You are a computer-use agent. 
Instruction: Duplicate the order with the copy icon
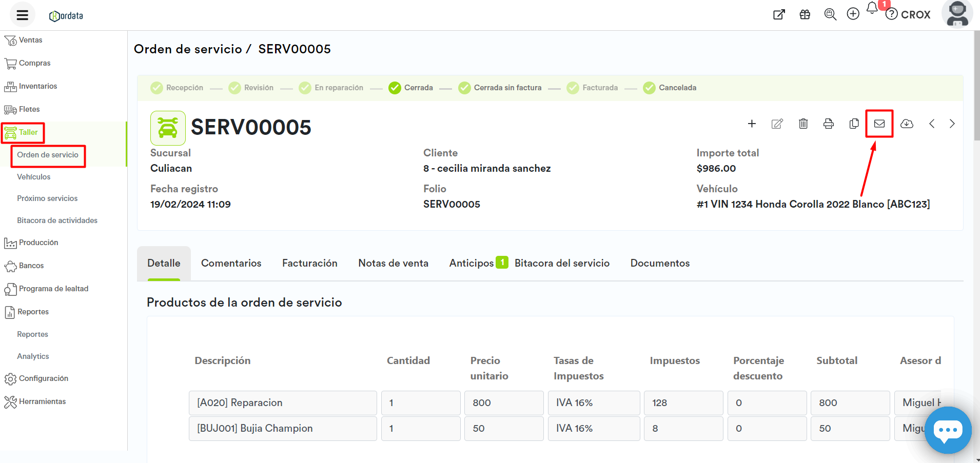853,124
